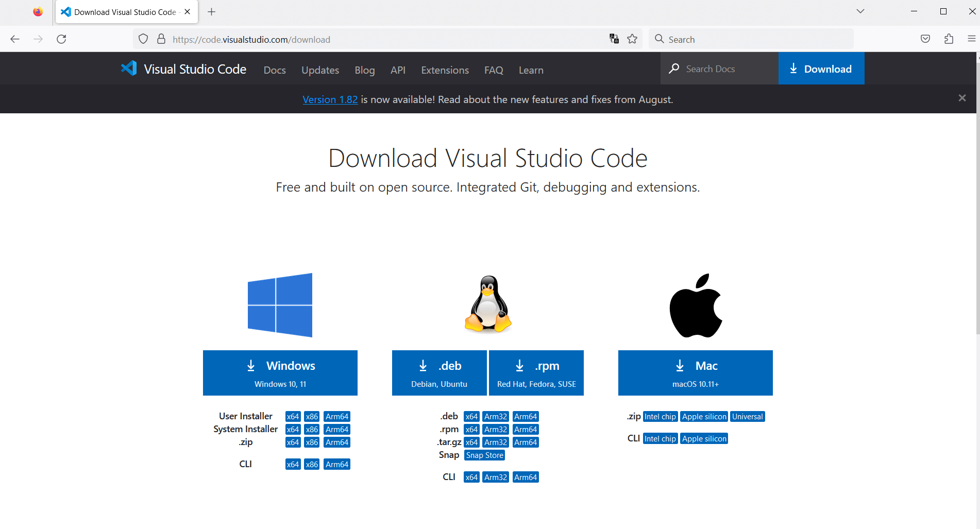Dismiss the version 1.82 banner
980x529 pixels.
pos(961,98)
